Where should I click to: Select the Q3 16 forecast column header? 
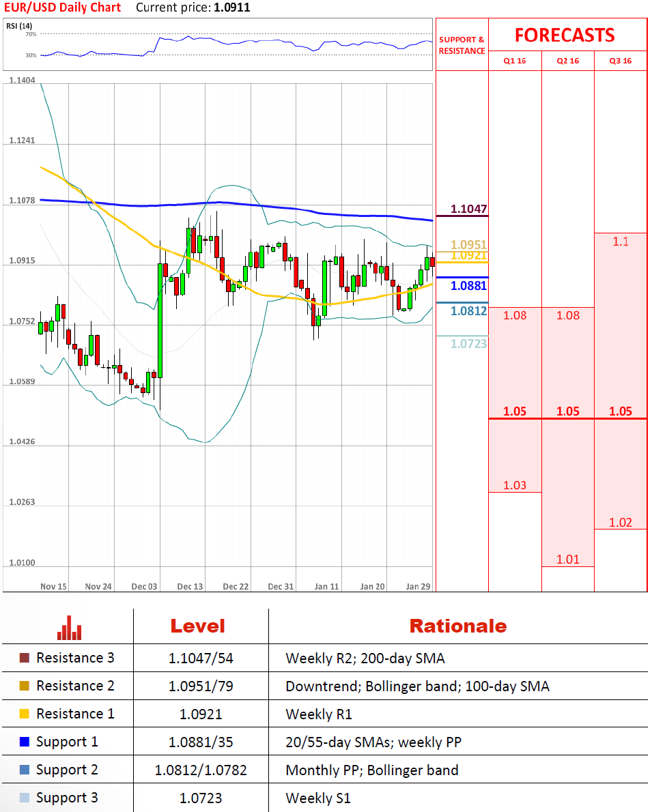(621, 61)
